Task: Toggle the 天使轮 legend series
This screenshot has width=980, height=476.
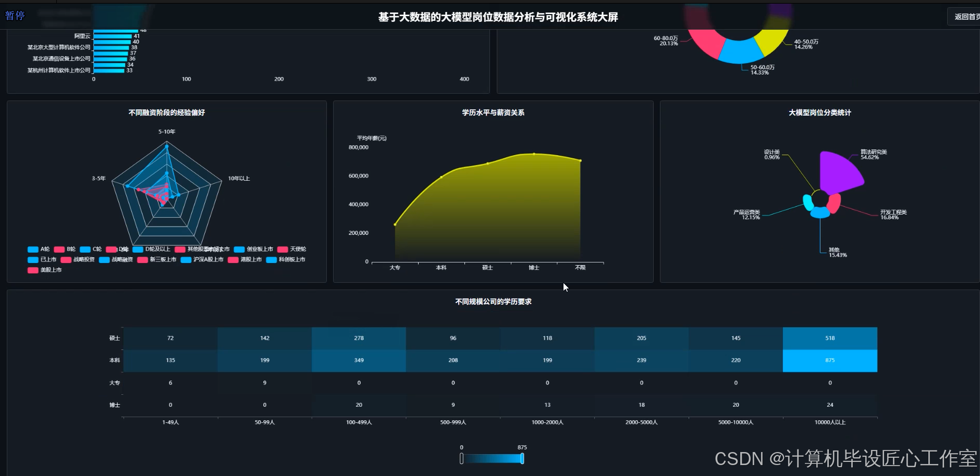Action: [292, 249]
